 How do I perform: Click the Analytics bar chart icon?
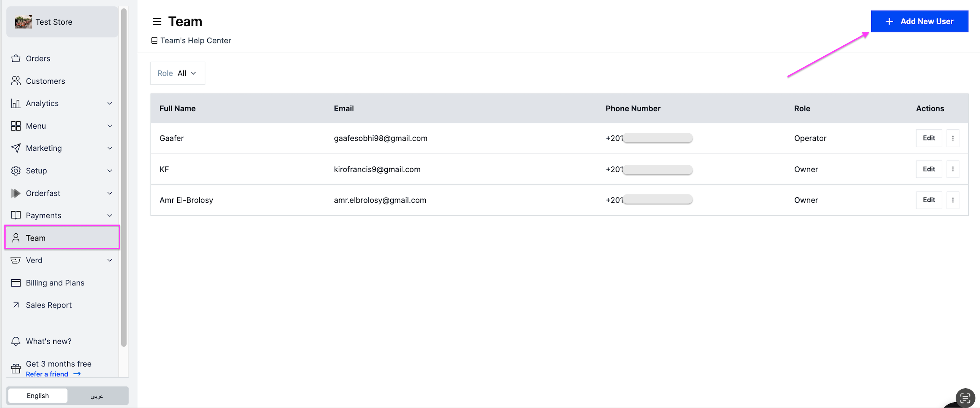tap(16, 104)
